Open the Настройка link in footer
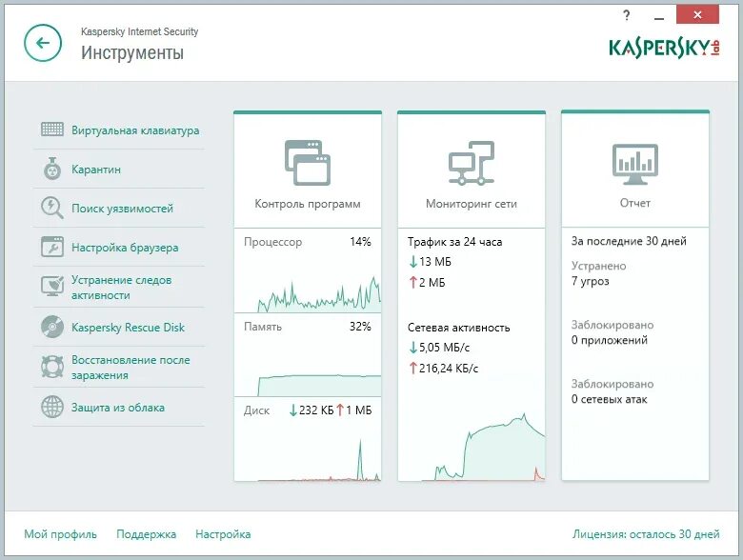Screen dimensions: 743x560 pos(223,534)
